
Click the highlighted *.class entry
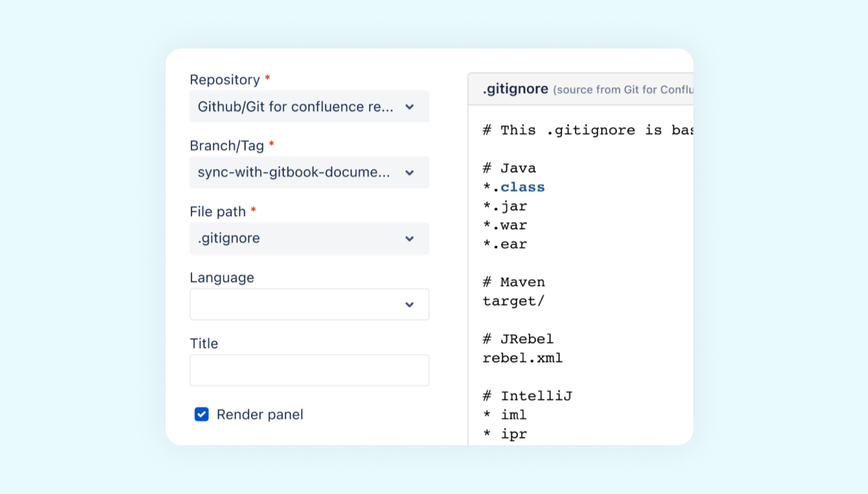click(x=515, y=187)
